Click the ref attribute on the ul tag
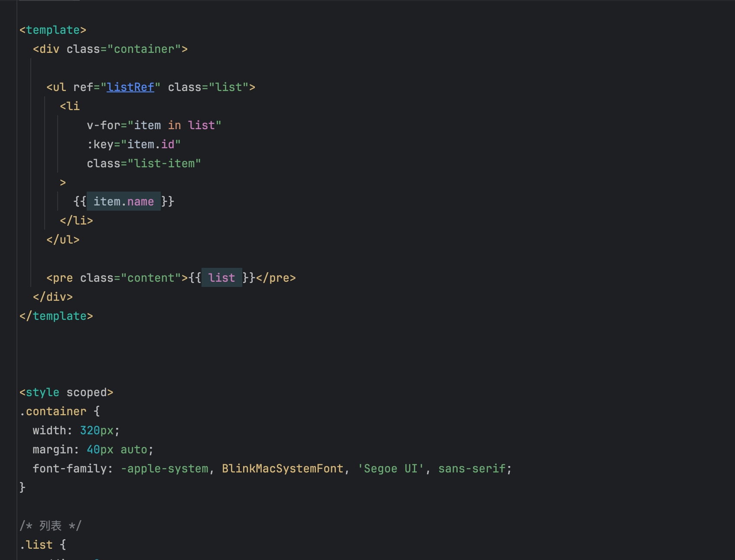The height and width of the screenshot is (560, 735). [83, 87]
